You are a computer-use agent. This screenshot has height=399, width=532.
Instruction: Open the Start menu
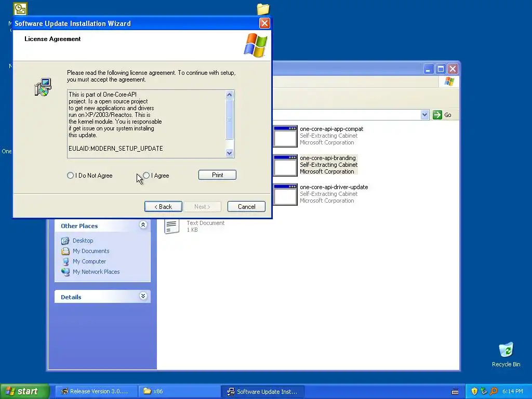[x=25, y=391]
